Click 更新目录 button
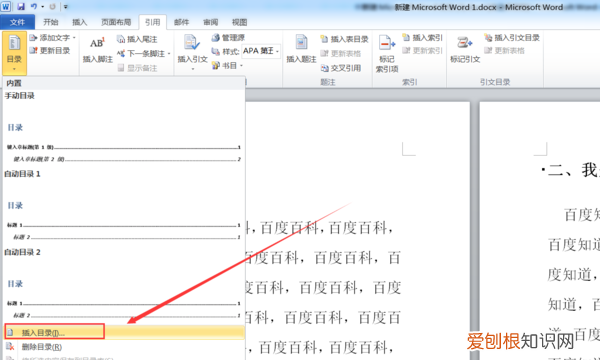Image resolution: width=600 pixels, height=360 pixels. coord(50,50)
